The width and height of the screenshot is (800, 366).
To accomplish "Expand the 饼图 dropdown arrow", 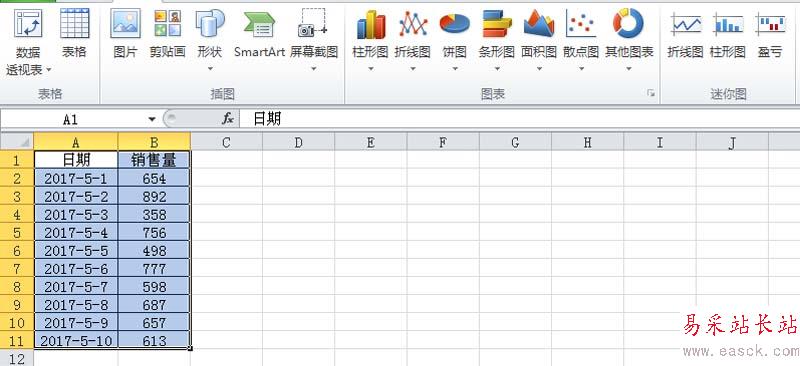I will [455, 68].
